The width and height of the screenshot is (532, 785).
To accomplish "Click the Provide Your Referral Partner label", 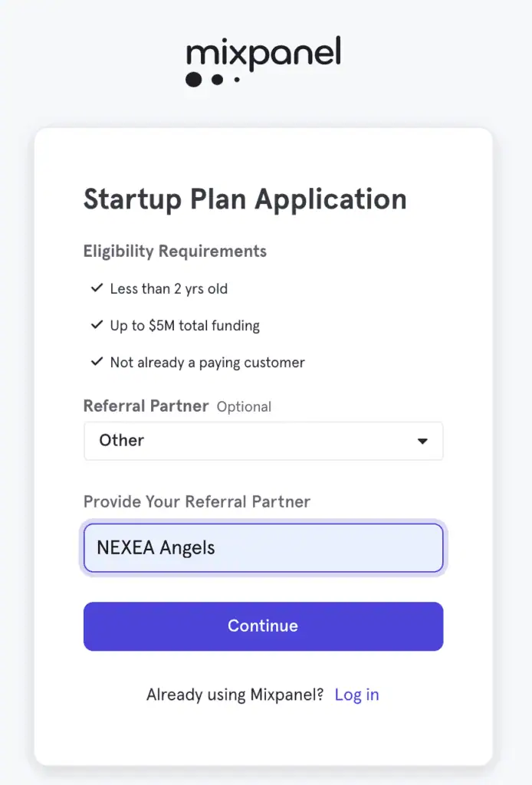I will point(197,501).
